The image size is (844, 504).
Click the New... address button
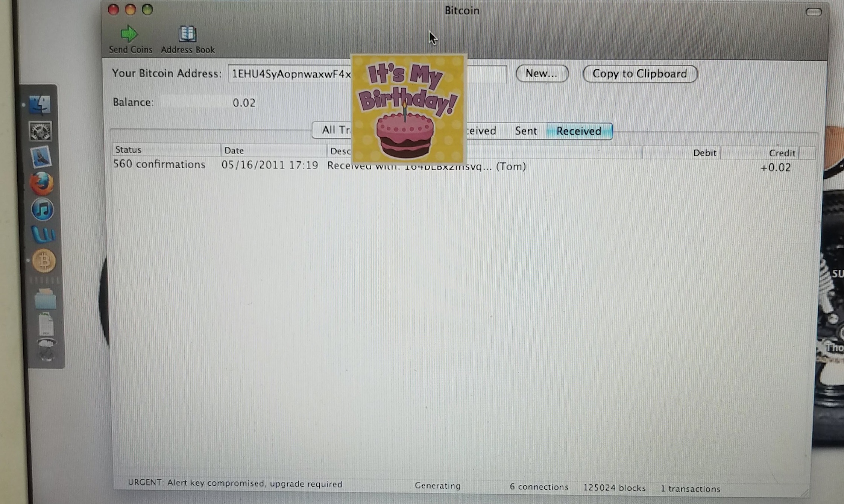pyautogui.click(x=542, y=73)
